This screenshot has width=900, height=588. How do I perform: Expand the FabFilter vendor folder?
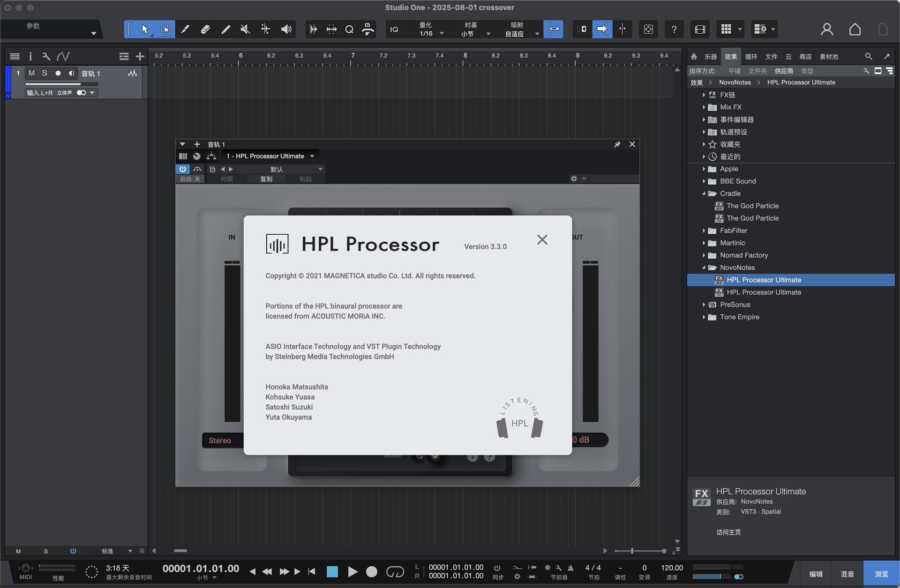[x=704, y=231]
